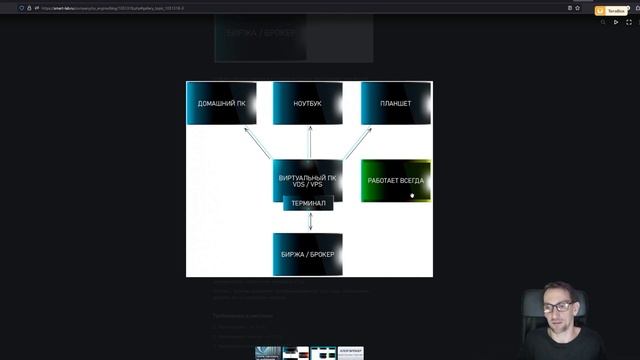Open the TeraBox extension button
Viewport: 640px width, 360px height.
coord(611,11)
